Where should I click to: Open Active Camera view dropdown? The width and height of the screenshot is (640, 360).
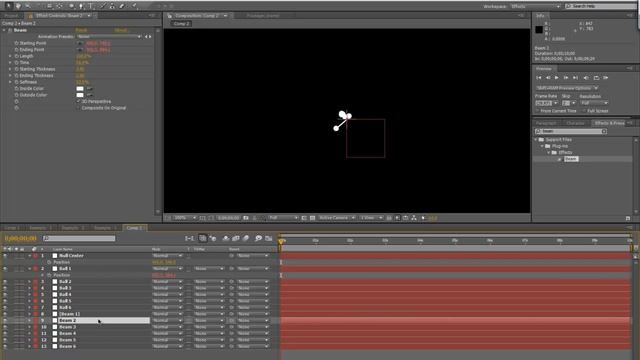click(x=337, y=218)
